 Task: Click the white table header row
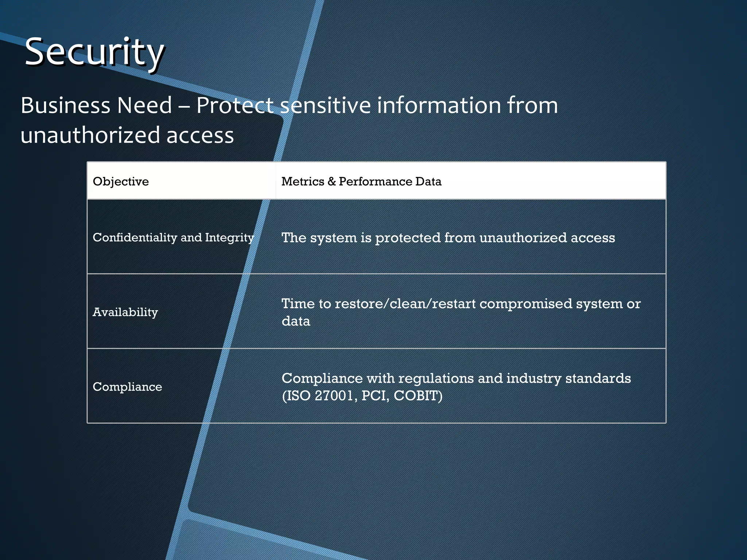pyautogui.click(x=547, y=181)
